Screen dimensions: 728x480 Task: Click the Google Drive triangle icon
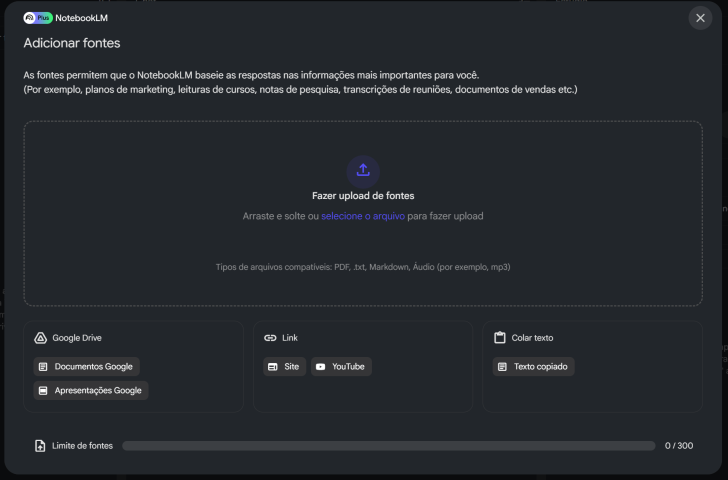40,338
